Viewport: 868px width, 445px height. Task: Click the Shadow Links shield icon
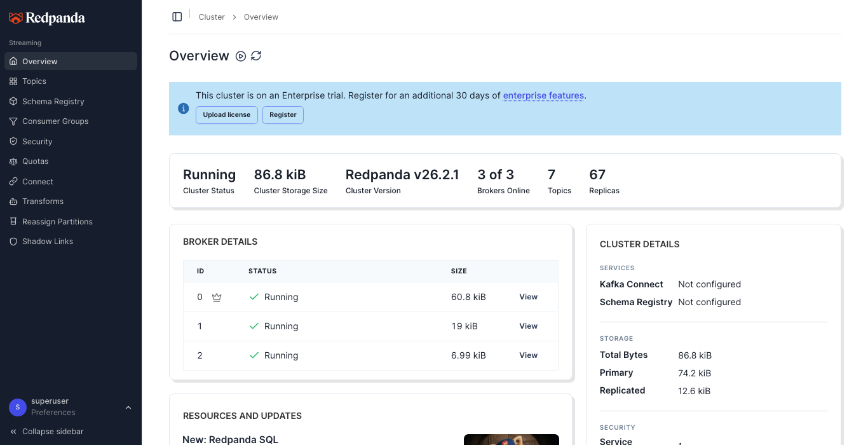[13, 242]
